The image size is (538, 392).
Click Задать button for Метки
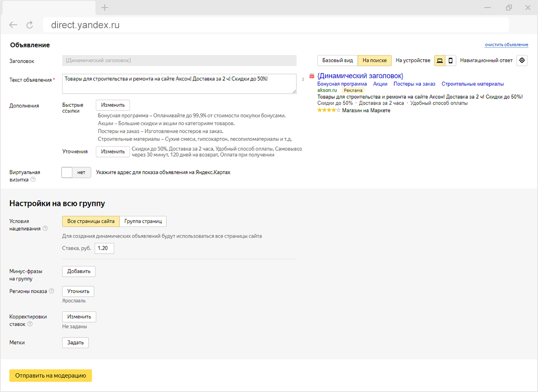[x=76, y=343]
